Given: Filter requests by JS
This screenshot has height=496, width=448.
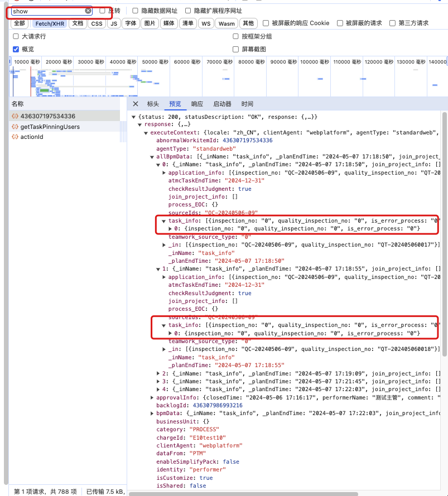Looking at the screenshot, I should (x=114, y=23).
